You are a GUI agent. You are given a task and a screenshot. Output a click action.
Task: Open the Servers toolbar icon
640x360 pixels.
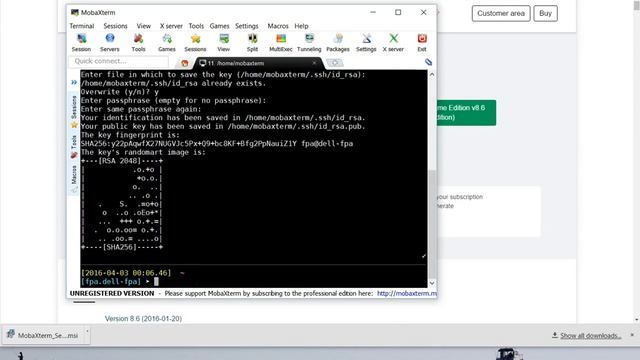110,42
